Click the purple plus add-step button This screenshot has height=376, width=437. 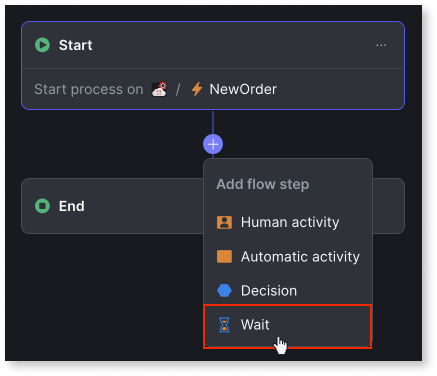tap(213, 144)
